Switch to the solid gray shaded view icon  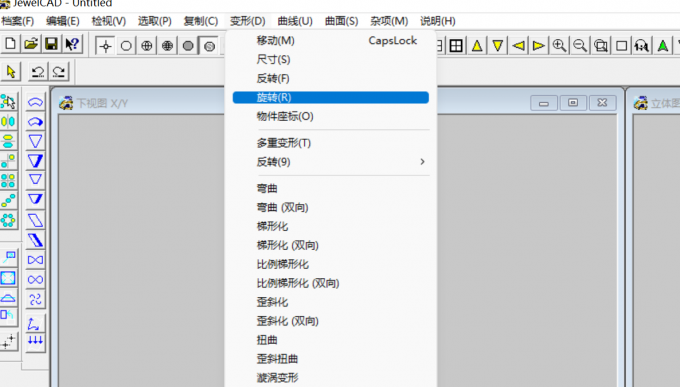coord(188,46)
